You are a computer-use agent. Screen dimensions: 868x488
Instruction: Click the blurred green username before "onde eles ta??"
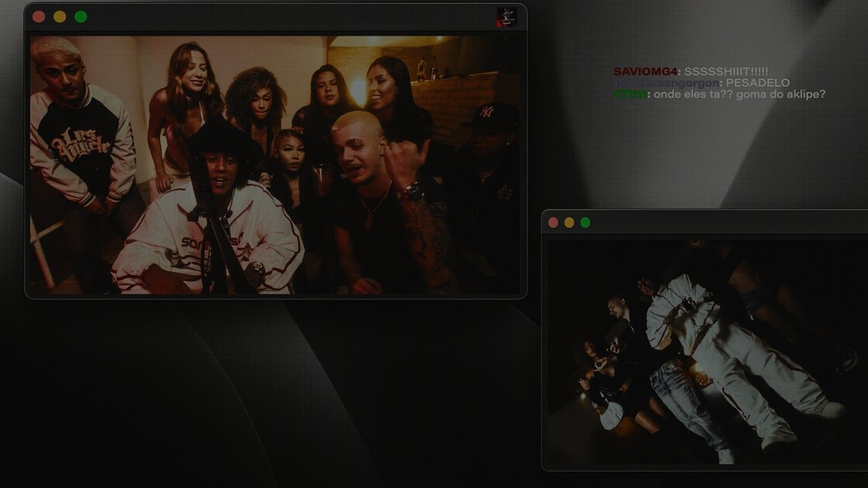(x=630, y=94)
